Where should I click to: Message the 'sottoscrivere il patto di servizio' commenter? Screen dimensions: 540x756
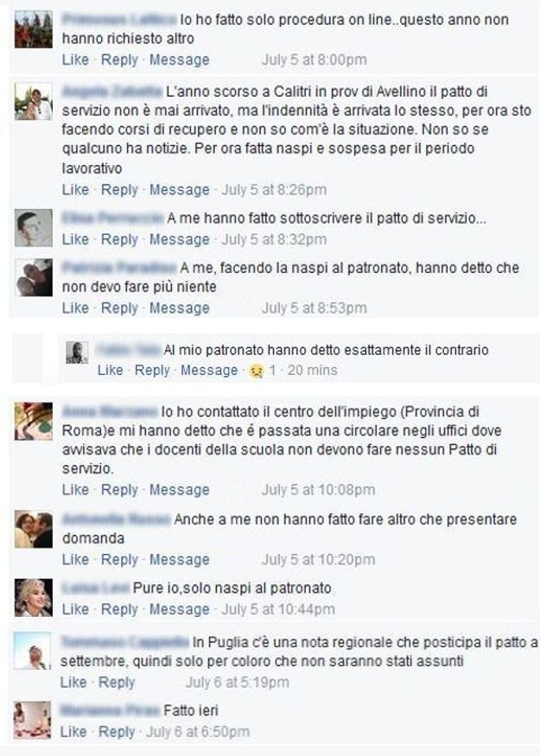(x=180, y=239)
